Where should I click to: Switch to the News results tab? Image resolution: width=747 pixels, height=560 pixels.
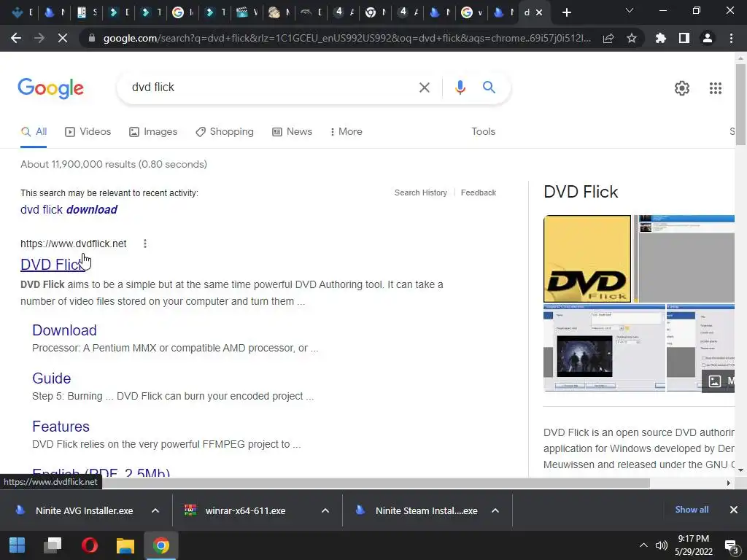pyautogui.click(x=292, y=132)
